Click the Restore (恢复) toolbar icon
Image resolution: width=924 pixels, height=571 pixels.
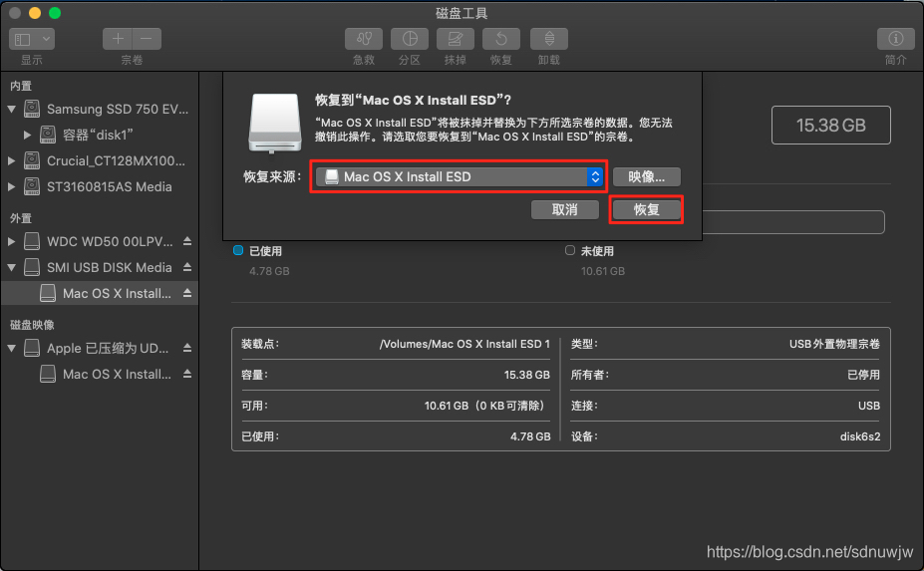pos(501,39)
